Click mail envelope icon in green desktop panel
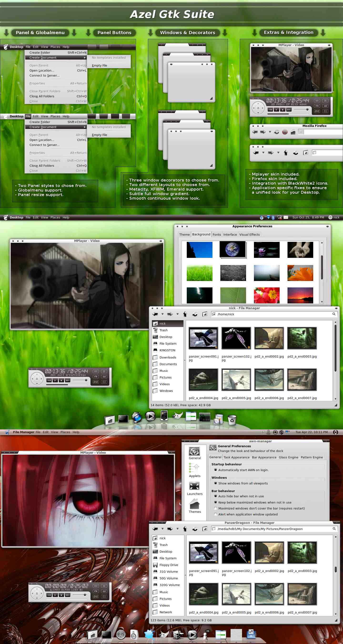 pyautogui.click(x=286, y=217)
